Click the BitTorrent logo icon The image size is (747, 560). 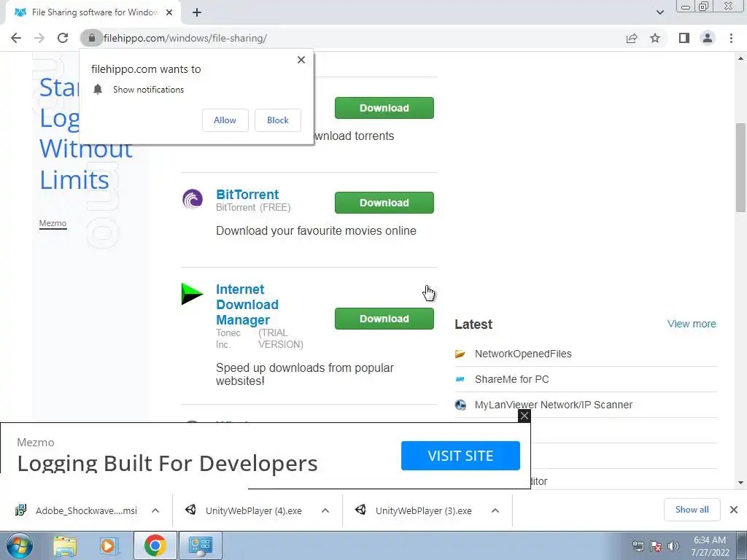click(193, 198)
